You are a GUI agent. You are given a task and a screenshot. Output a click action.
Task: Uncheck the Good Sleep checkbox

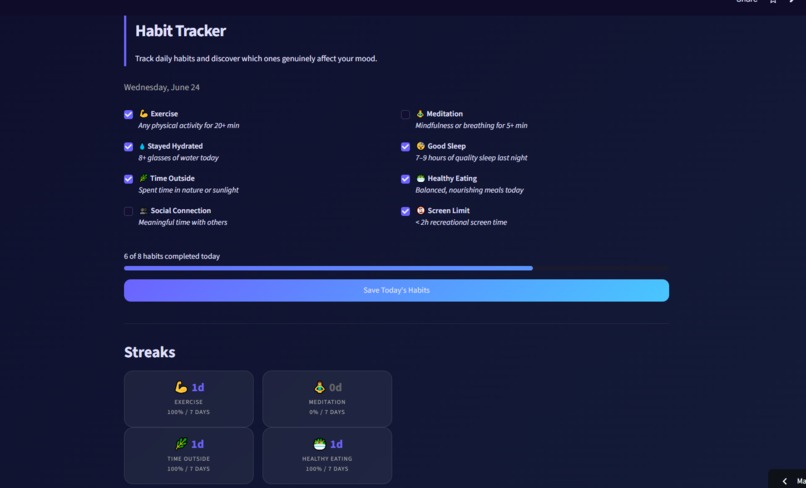(406, 147)
